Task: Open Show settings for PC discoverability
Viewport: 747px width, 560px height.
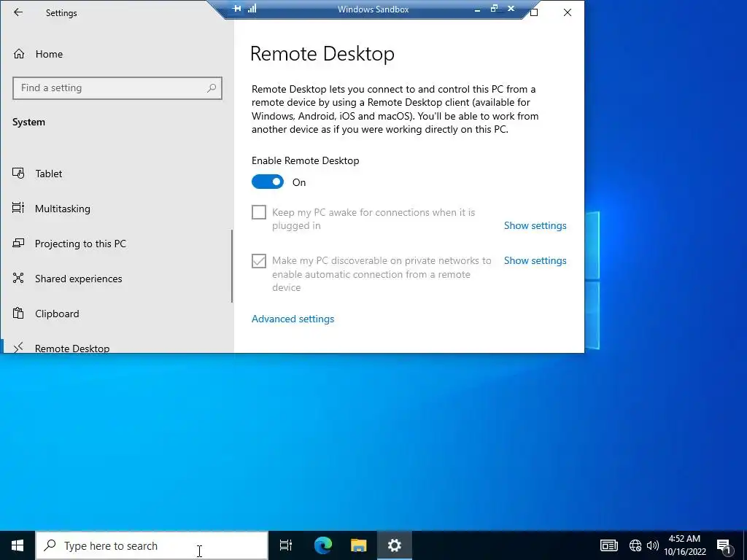Action: pos(535,260)
